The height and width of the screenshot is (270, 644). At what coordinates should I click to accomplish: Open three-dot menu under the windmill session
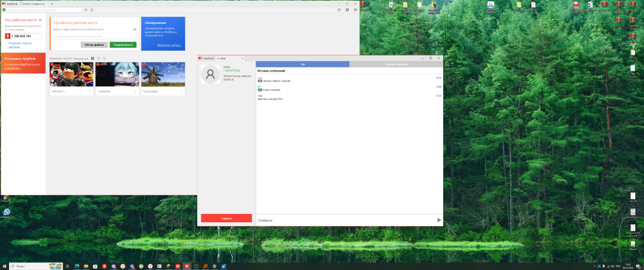coord(182,92)
